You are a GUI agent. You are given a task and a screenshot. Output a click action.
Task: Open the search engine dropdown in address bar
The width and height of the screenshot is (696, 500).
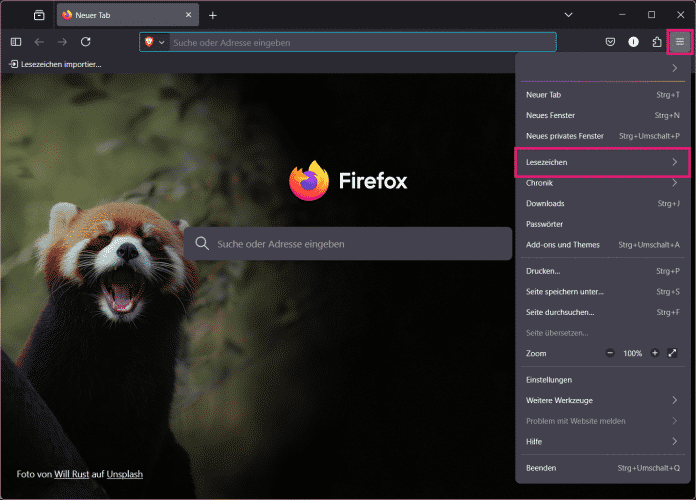click(155, 42)
